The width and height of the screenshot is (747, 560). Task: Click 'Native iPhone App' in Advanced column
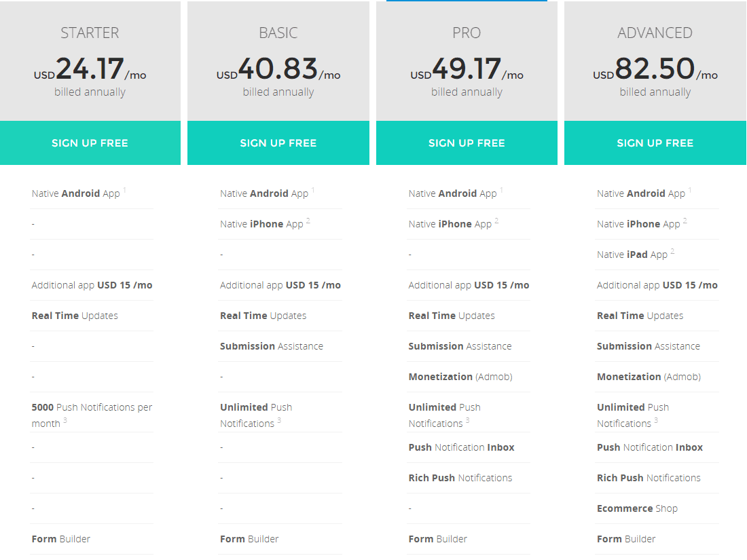[x=638, y=224]
